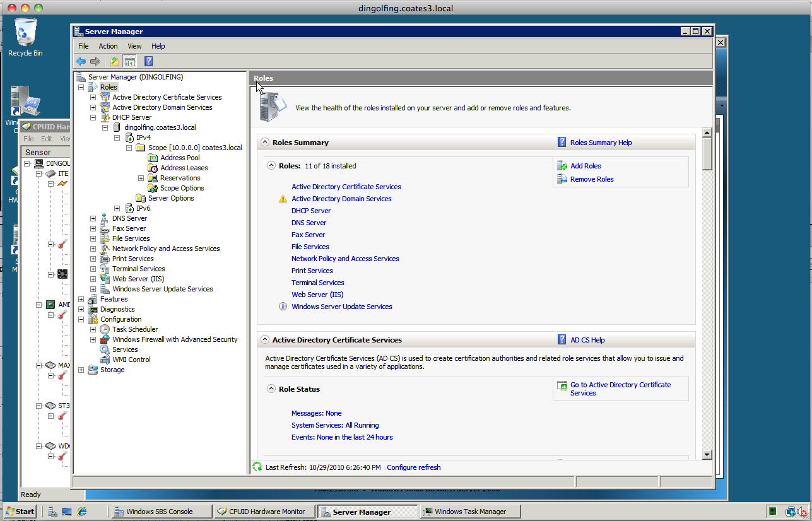Open the Help menu
The width and height of the screenshot is (812, 521).
coord(158,46)
